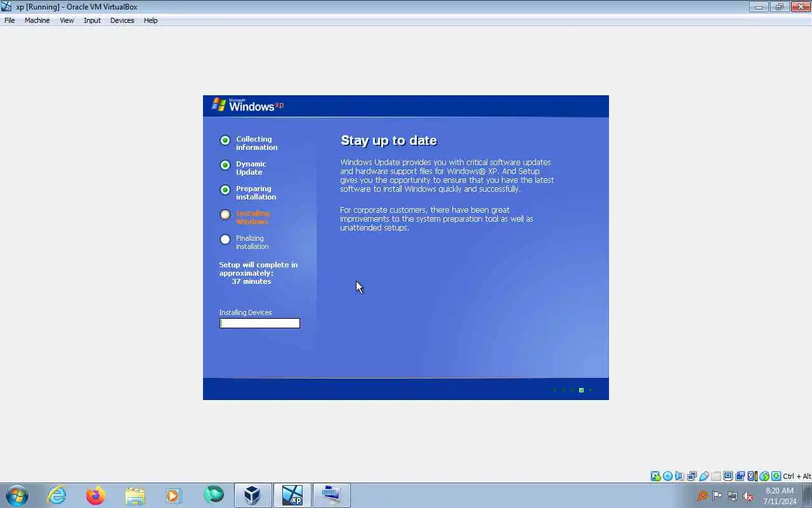Open the keyboard-and-monitor taskbar app

click(x=332, y=495)
